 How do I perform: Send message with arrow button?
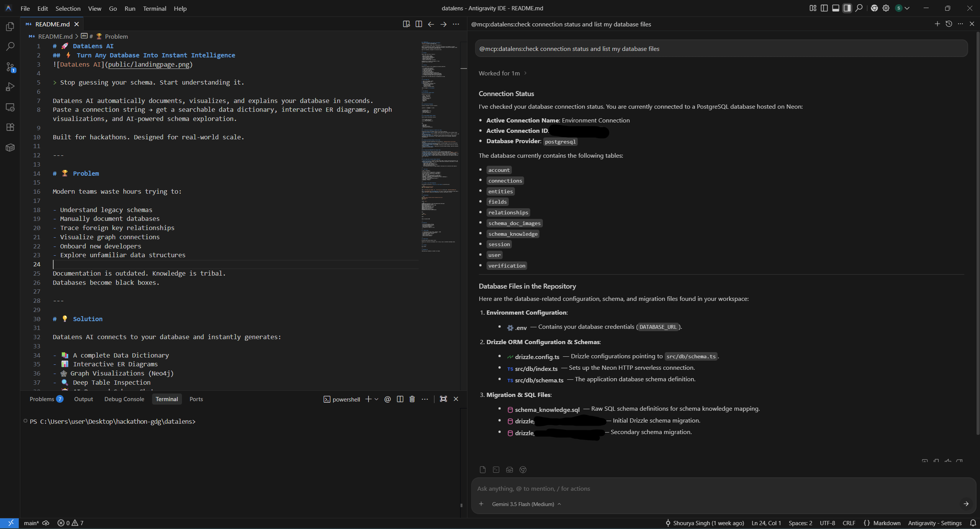(x=966, y=504)
